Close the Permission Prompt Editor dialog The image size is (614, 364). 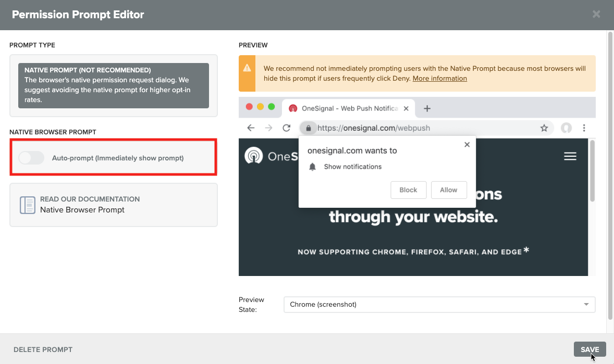click(x=596, y=14)
